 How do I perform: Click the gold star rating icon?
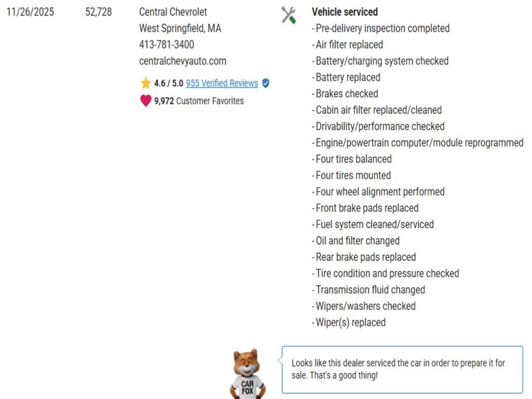(x=145, y=83)
